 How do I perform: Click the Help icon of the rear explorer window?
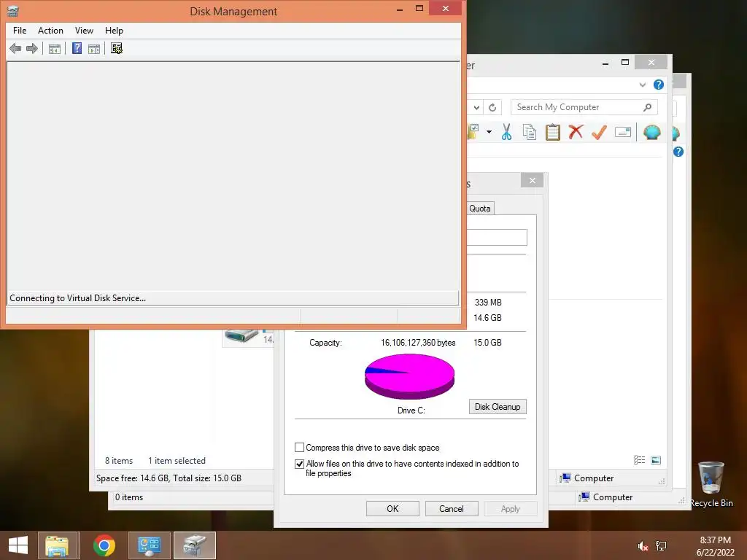(x=678, y=152)
